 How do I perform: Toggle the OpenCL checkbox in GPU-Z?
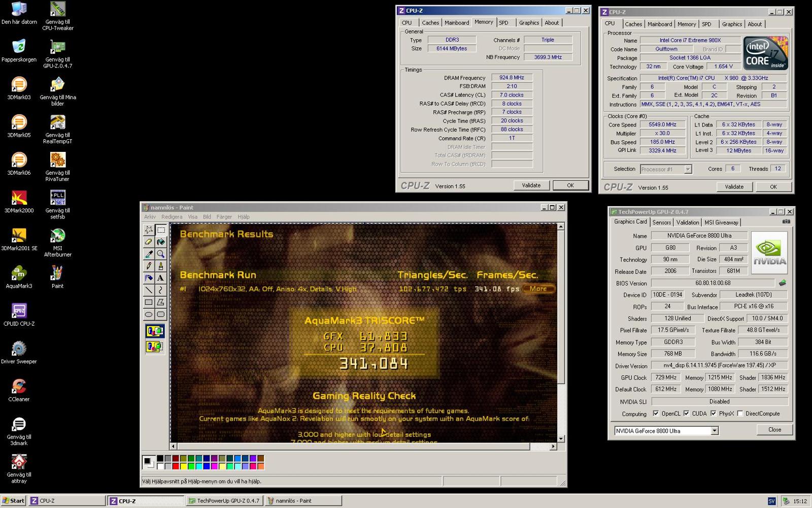pyautogui.click(x=656, y=414)
